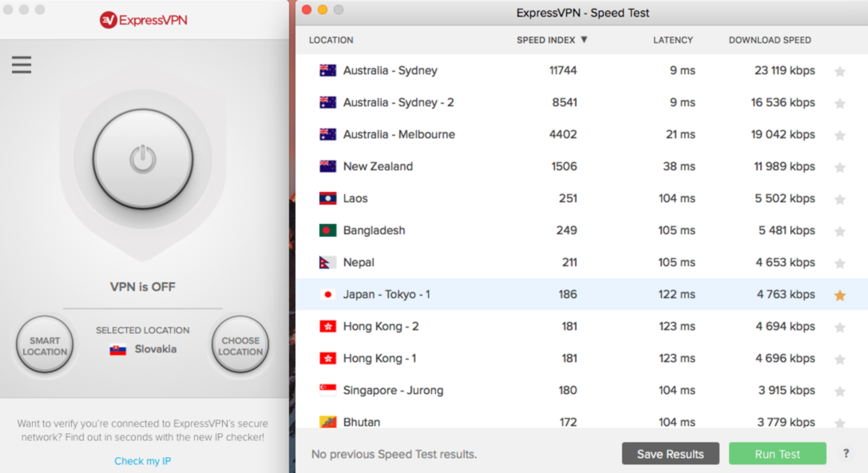Click the Hong Kong - 1 flag icon

pyautogui.click(x=327, y=359)
